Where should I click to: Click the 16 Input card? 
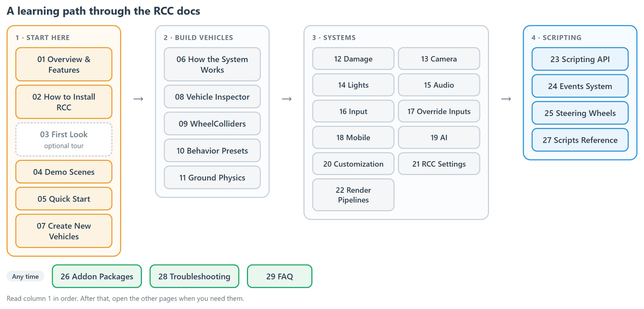353,111
